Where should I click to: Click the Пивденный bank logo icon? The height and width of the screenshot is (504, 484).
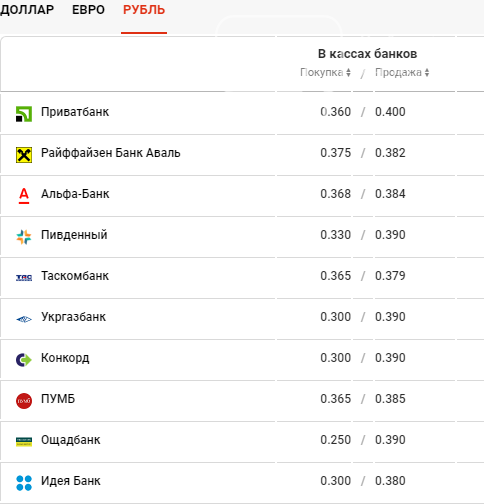[x=24, y=237]
